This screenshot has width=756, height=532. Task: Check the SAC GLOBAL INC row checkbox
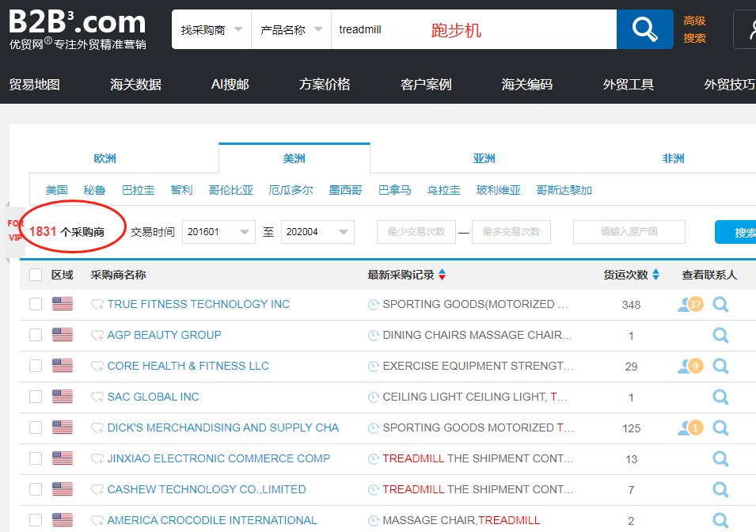[x=36, y=397]
